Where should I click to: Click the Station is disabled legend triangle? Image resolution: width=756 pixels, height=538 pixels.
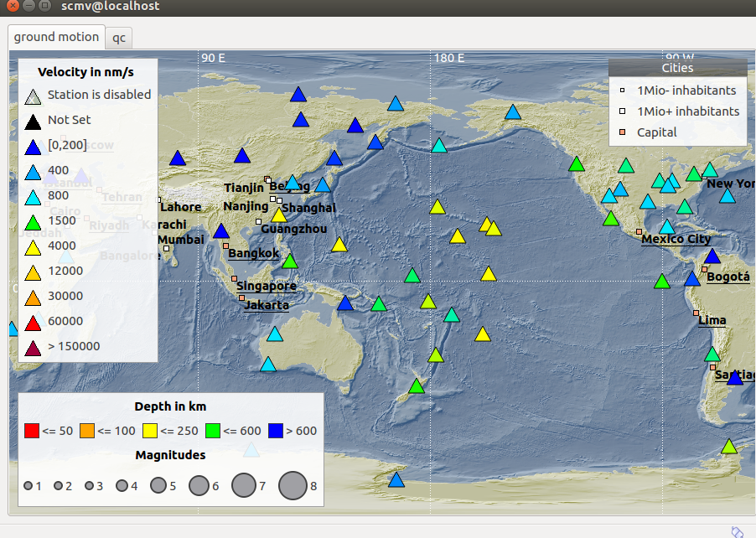33,97
